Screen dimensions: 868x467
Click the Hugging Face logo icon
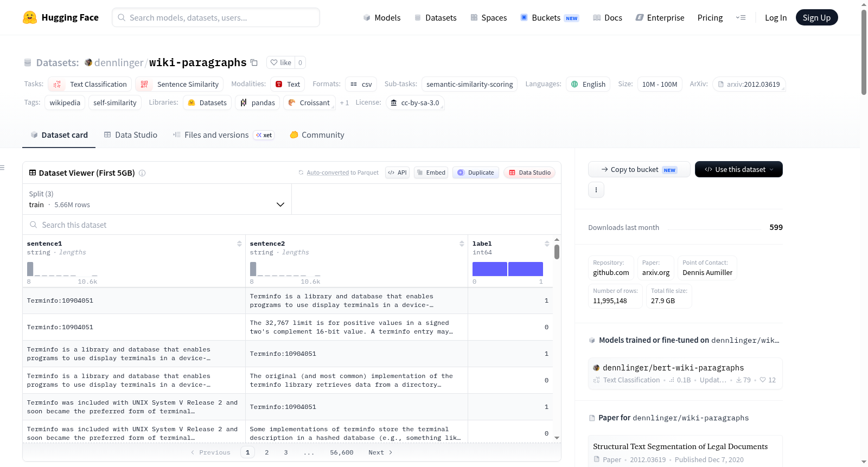pos(30,17)
